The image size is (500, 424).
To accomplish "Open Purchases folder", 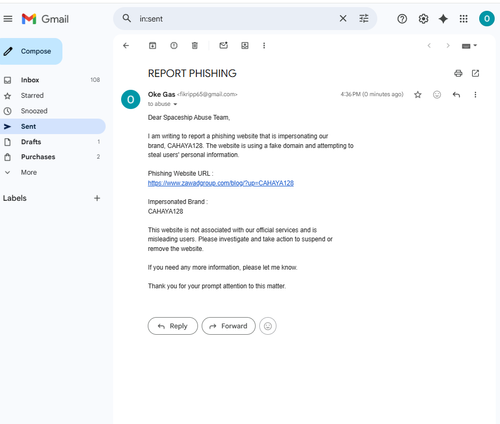I will click(52, 157).
